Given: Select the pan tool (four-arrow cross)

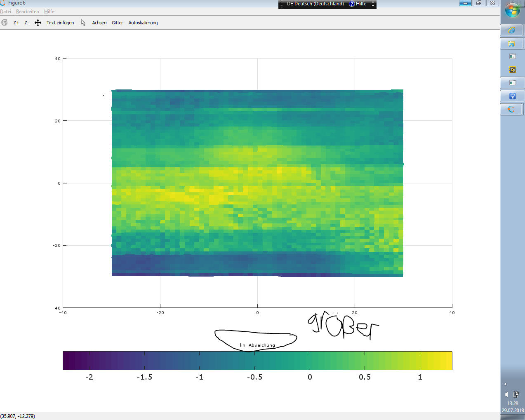Looking at the screenshot, I should click(x=38, y=23).
